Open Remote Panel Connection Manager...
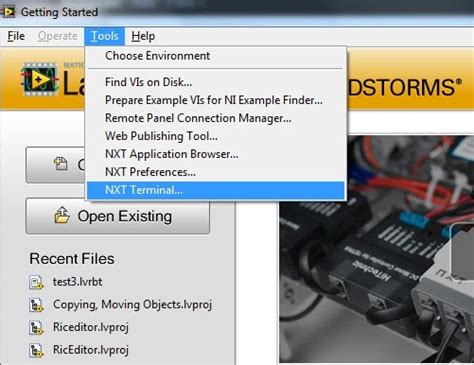Viewport: 474px width, 365px height. pyautogui.click(x=215, y=118)
